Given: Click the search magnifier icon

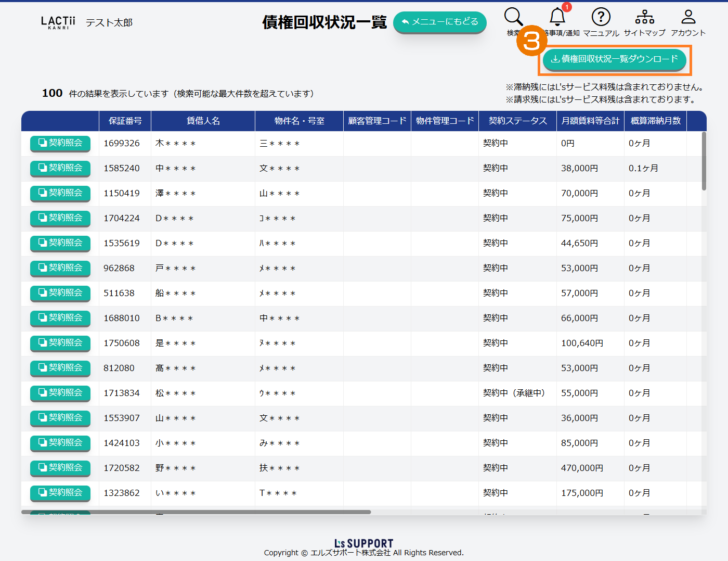Looking at the screenshot, I should [x=513, y=17].
